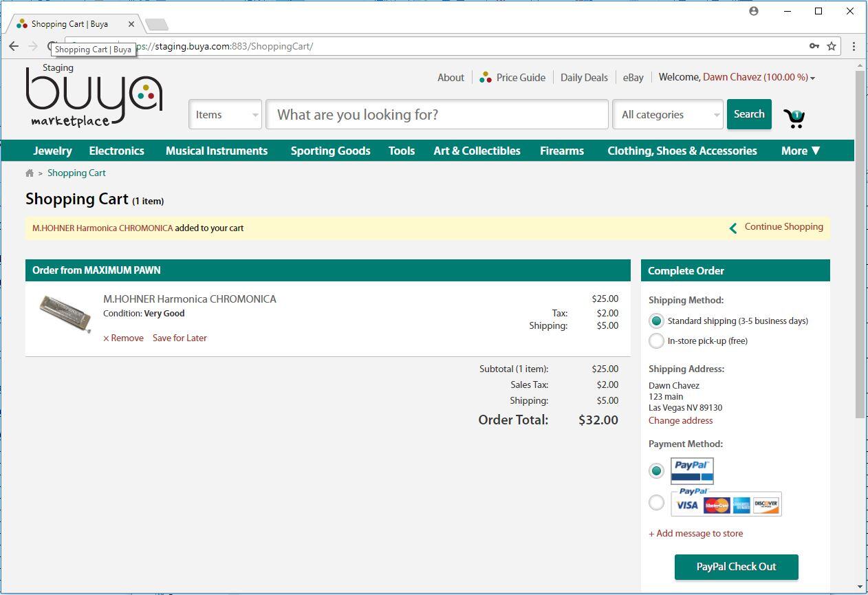Click the saved password key icon

click(814, 46)
